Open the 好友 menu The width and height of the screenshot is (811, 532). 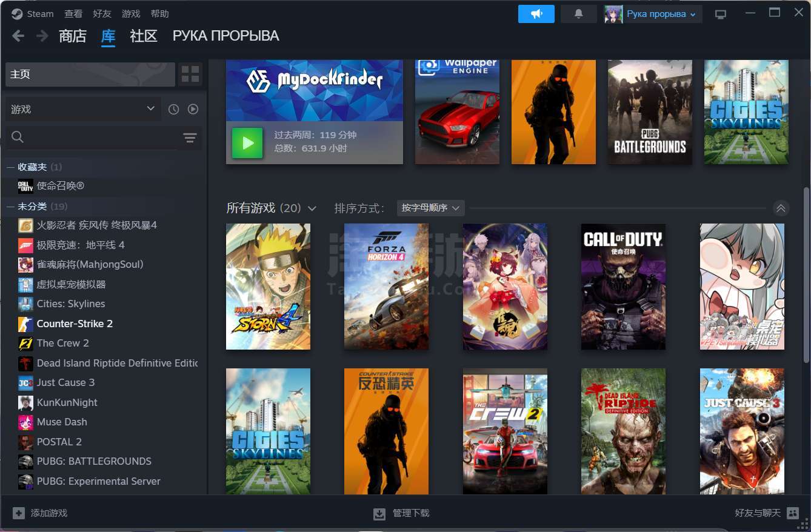[x=102, y=13]
